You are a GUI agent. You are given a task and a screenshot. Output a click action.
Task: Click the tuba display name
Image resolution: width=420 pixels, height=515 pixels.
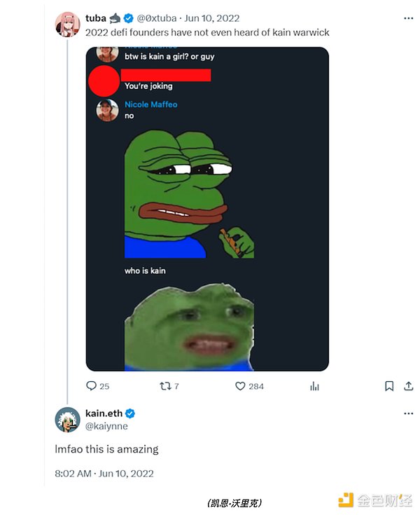(96, 18)
